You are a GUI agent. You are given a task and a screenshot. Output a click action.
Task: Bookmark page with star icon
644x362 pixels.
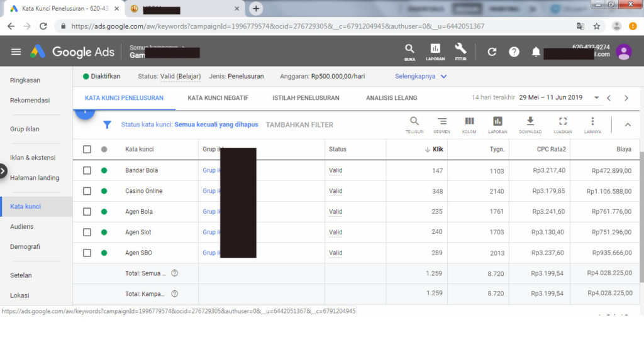596,26
